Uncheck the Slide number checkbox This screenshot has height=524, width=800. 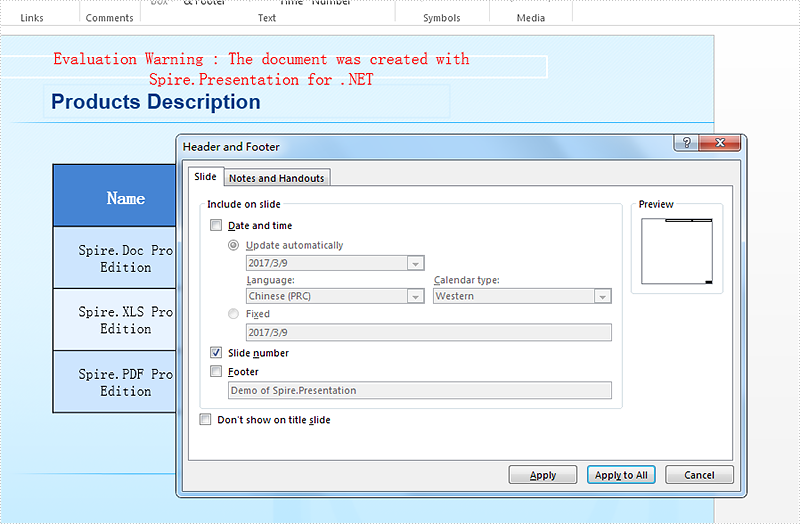coord(216,353)
